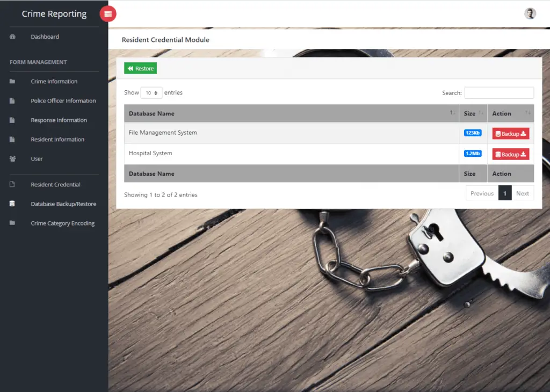Screen dimensions: 550x392
Task: Select the Dashboard globe icon in sidebar
Action: point(13,37)
